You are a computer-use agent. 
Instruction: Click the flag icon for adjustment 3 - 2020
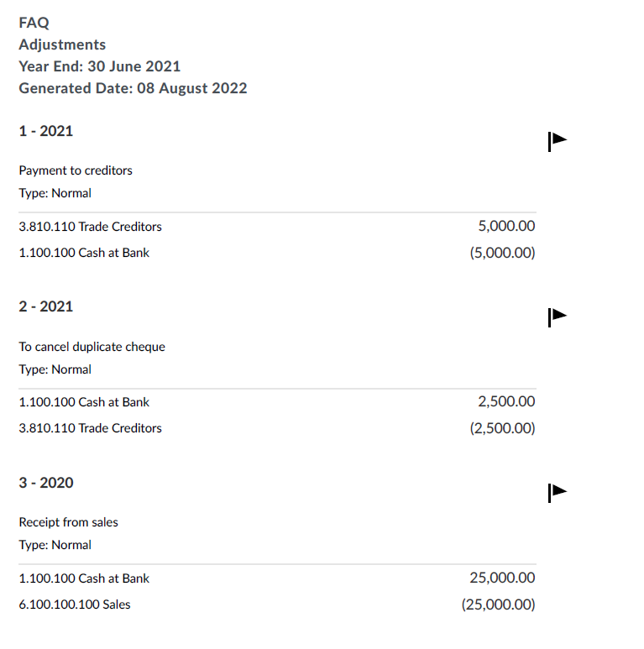click(x=557, y=492)
